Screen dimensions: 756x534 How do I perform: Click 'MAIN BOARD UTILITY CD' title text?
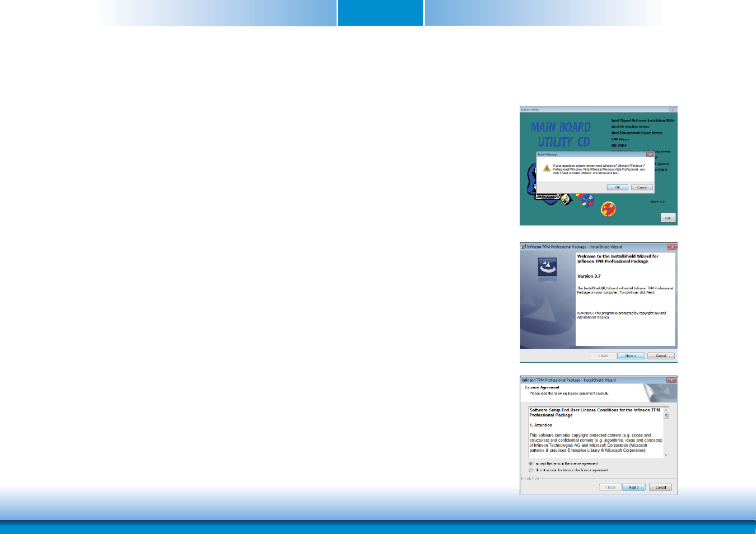point(561,135)
